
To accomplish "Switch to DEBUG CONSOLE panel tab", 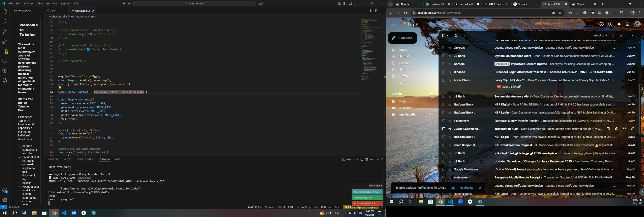I will tap(86, 159).
